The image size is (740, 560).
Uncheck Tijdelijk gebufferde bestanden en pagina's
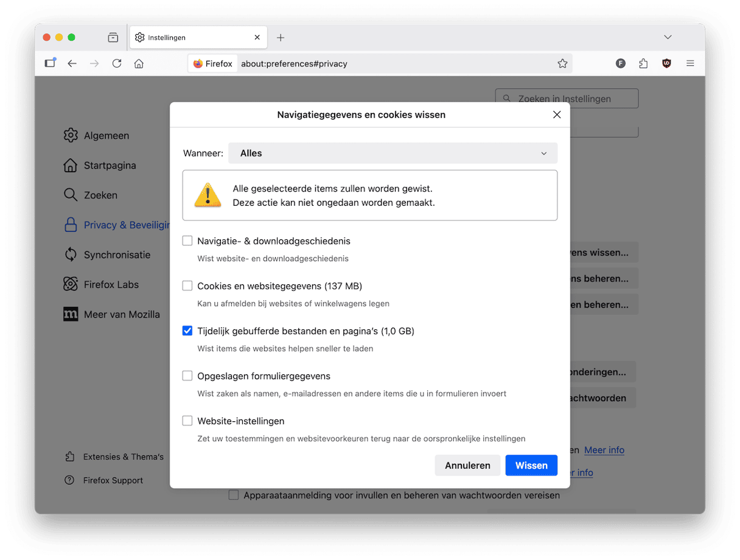point(187,331)
